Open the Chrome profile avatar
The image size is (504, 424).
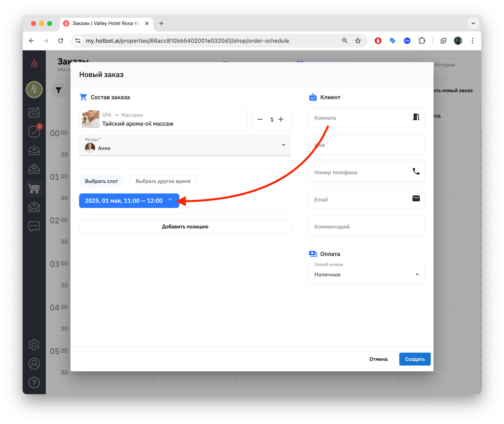pos(458,41)
